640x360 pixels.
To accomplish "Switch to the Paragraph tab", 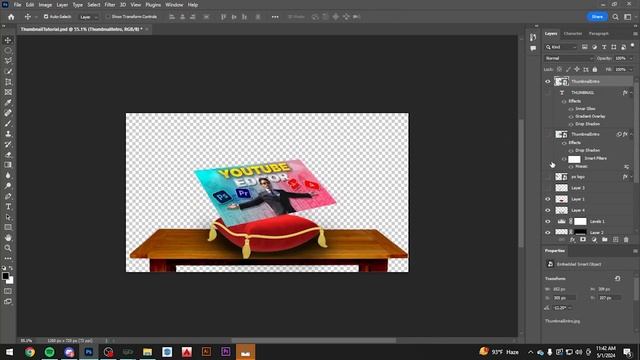I will (598, 33).
